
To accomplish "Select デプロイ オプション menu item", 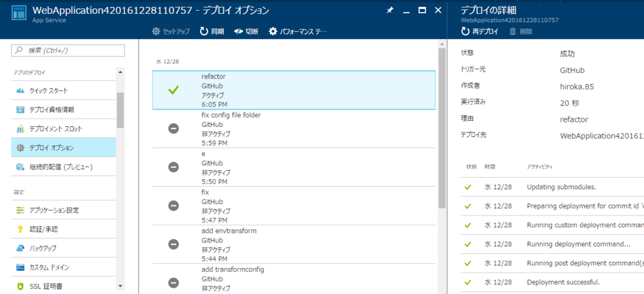I will 64,148.
